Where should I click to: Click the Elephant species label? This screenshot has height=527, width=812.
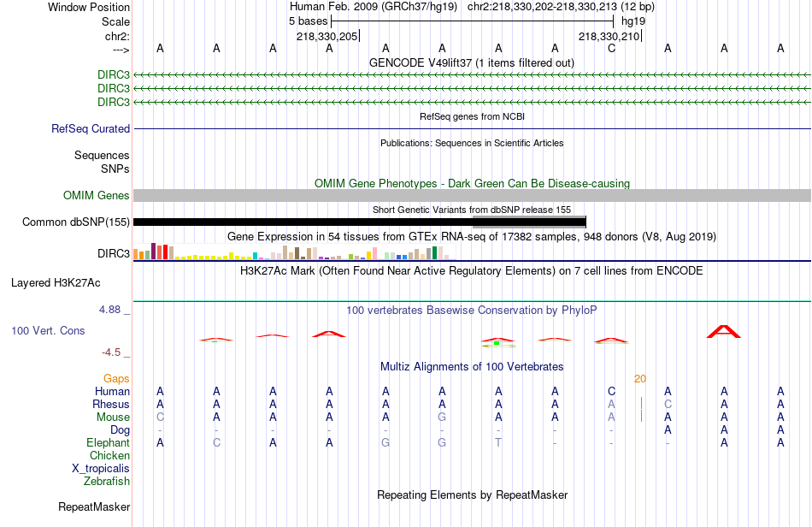[x=109, y=442]
